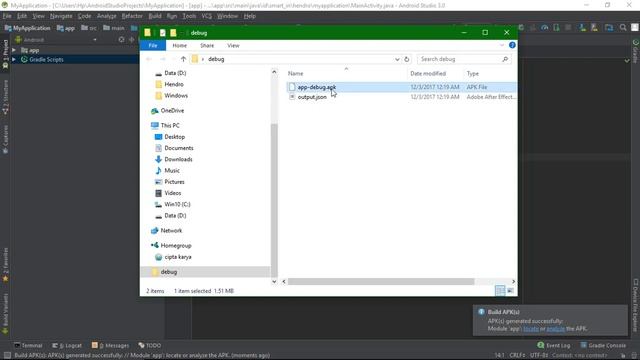The image size is (640, 360).
Task: Click the Android Profiler gauge icon
Action: pos(544,28)
